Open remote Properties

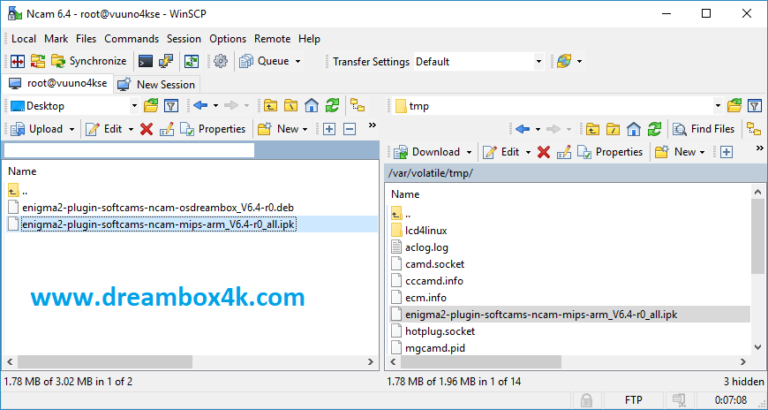coord(610,152)
